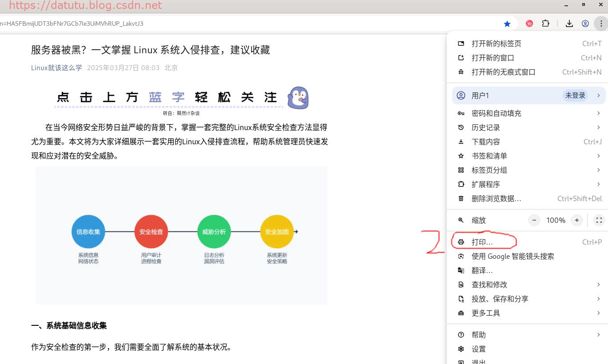Open the red extension icon in toolbar
The image size is (608, 364).
point(529,24)
